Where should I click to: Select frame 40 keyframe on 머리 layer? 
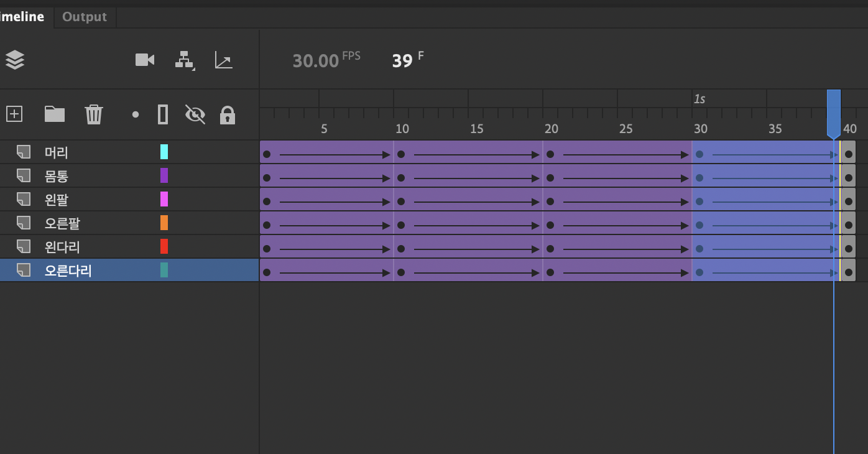click(x=849, y=154)
